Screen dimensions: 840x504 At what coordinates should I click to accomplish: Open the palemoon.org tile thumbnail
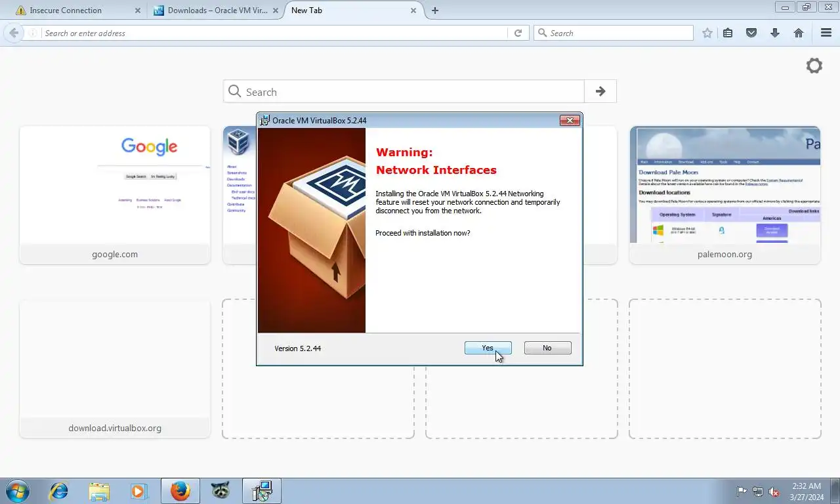tap(725, 195)
